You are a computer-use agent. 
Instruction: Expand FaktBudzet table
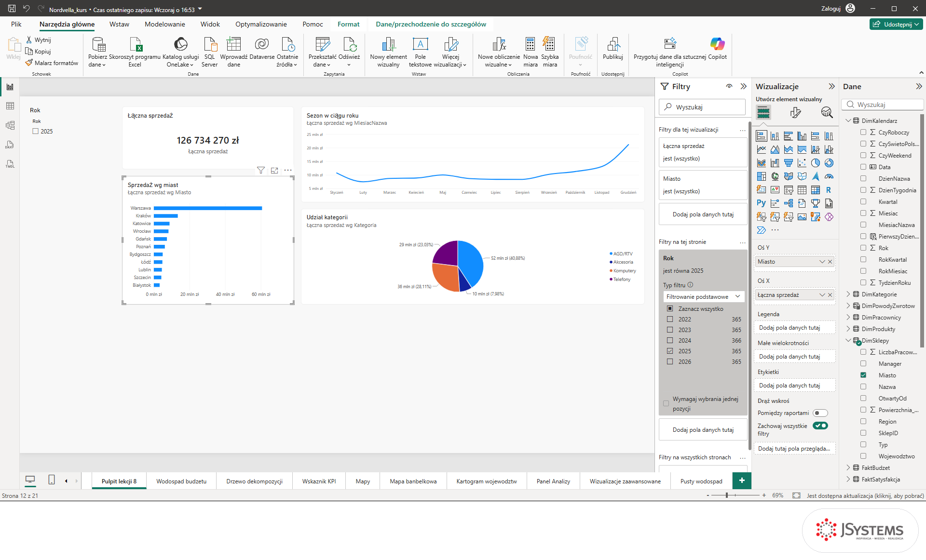(x=848, y=467)
